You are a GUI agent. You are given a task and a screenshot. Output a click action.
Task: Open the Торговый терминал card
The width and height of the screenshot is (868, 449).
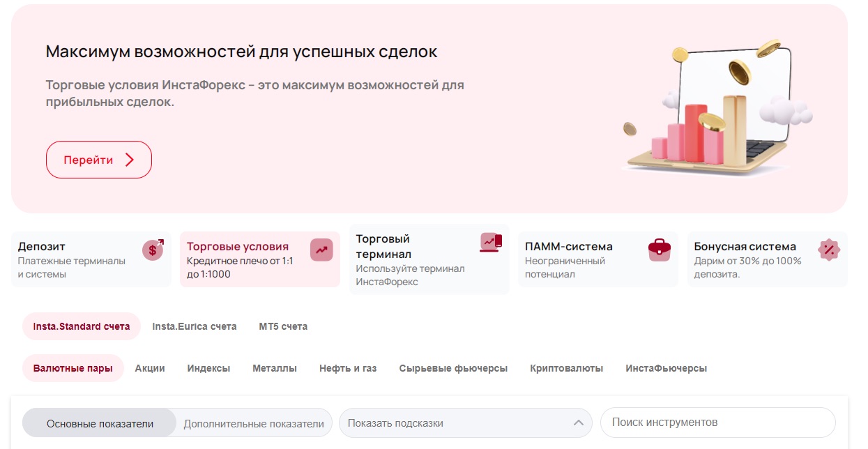tap(429, 259)
